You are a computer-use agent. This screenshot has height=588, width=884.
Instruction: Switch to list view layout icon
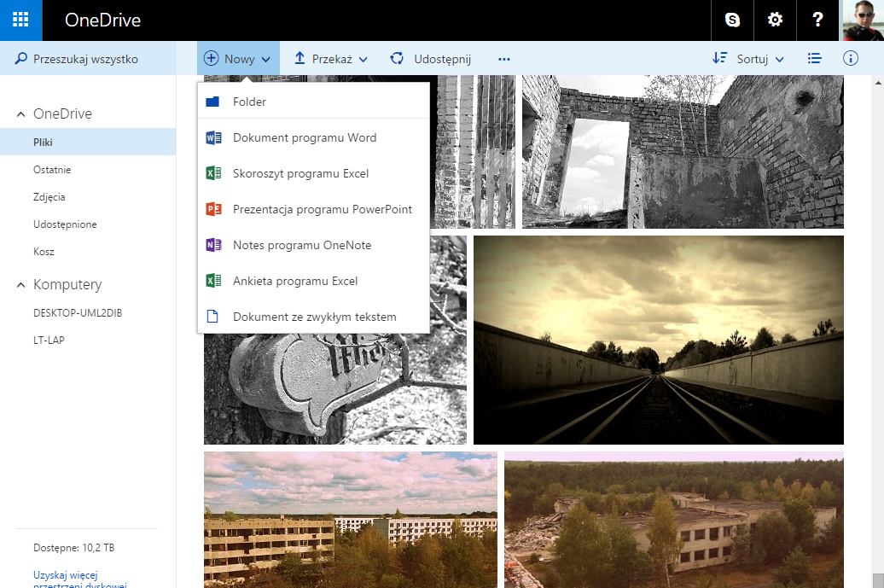coord(814,59)
